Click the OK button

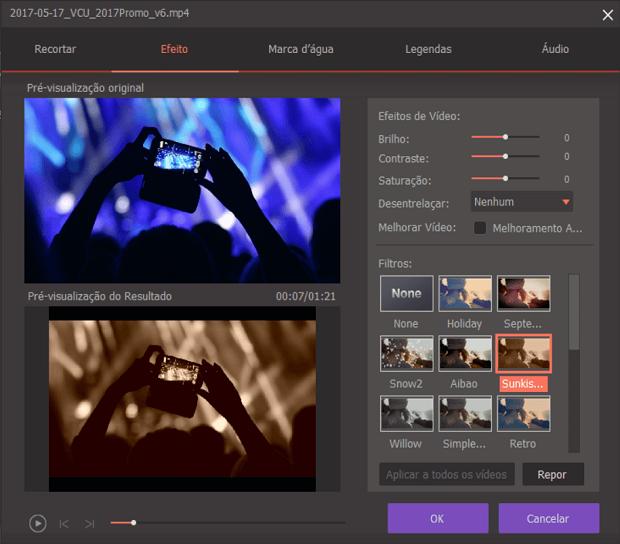pos(438,518)
